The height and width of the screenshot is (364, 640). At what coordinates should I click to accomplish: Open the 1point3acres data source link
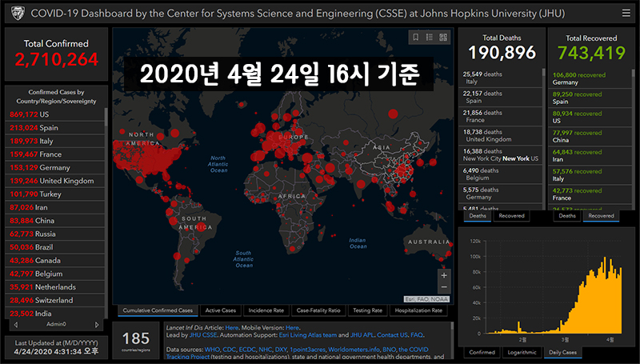[x=308, y=350]
